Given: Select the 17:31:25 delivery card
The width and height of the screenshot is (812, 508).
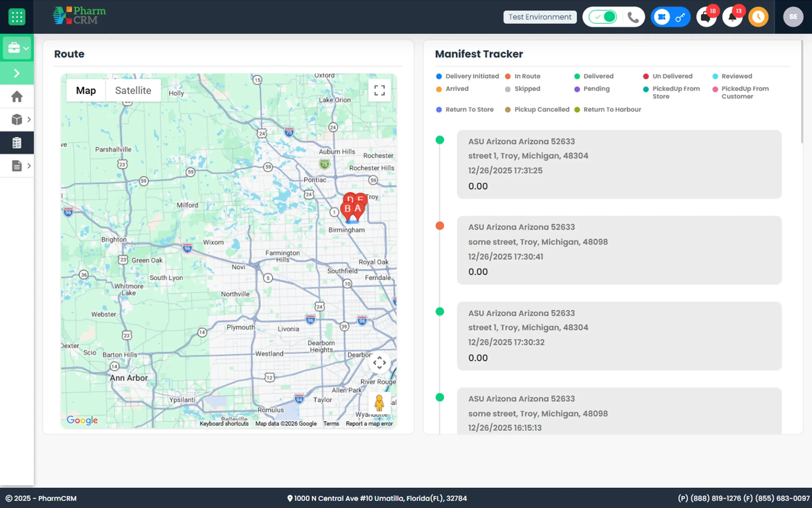Looking at the screenshot, I should tap(619, 164).
